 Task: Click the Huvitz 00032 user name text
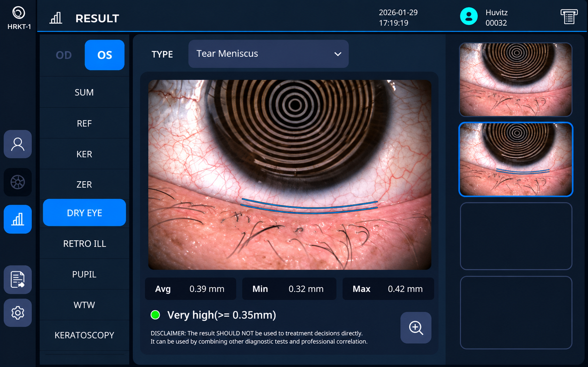497,17
